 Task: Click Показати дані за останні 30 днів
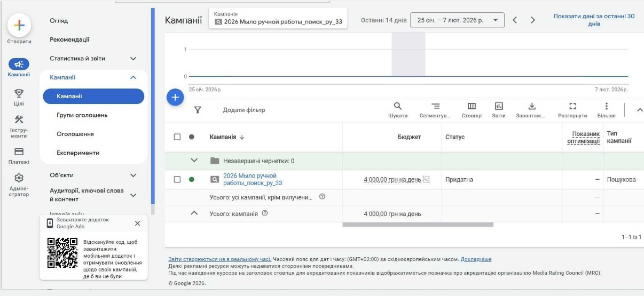(x=594, y=20)
